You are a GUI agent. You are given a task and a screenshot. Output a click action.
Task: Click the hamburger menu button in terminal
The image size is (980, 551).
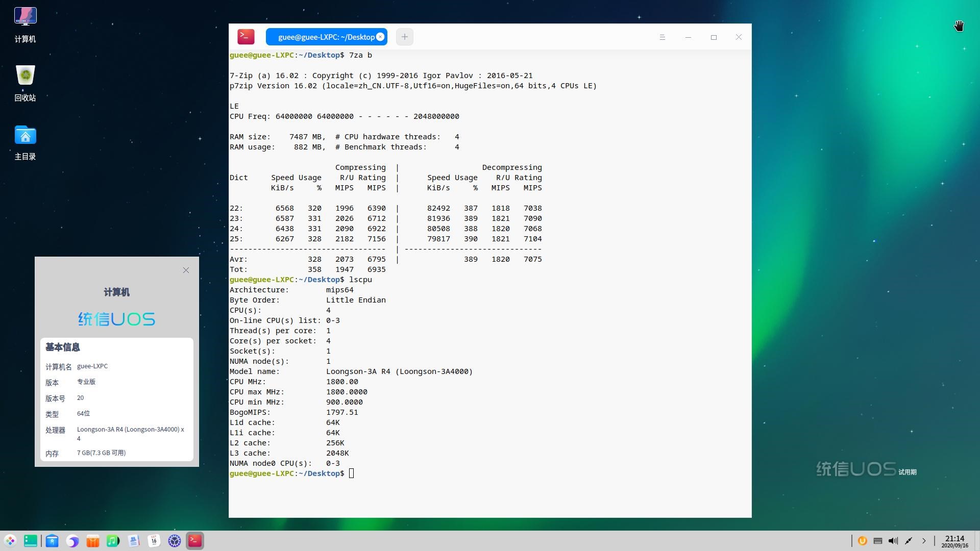663,36
